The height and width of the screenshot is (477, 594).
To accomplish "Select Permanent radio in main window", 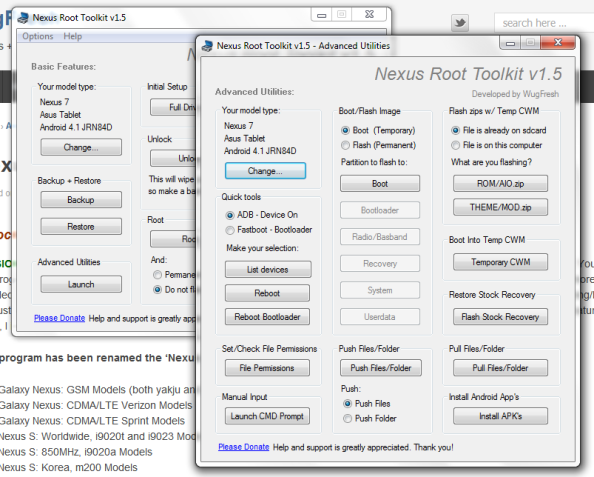I will pos(157,275).
